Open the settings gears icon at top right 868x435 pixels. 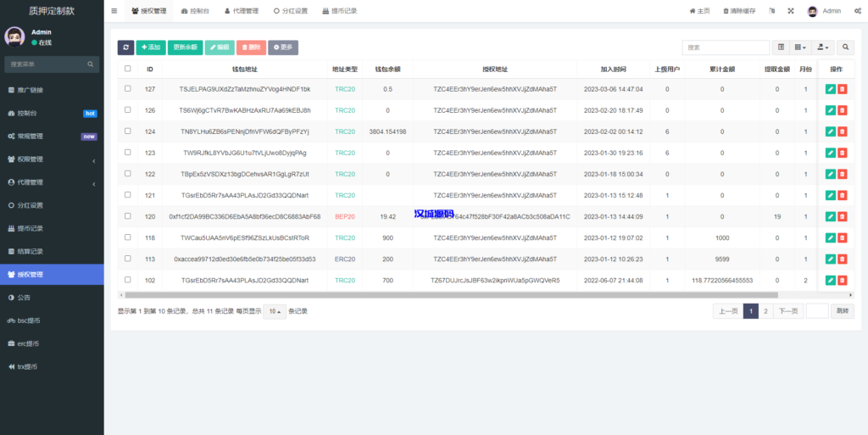[x=857, y=11]
